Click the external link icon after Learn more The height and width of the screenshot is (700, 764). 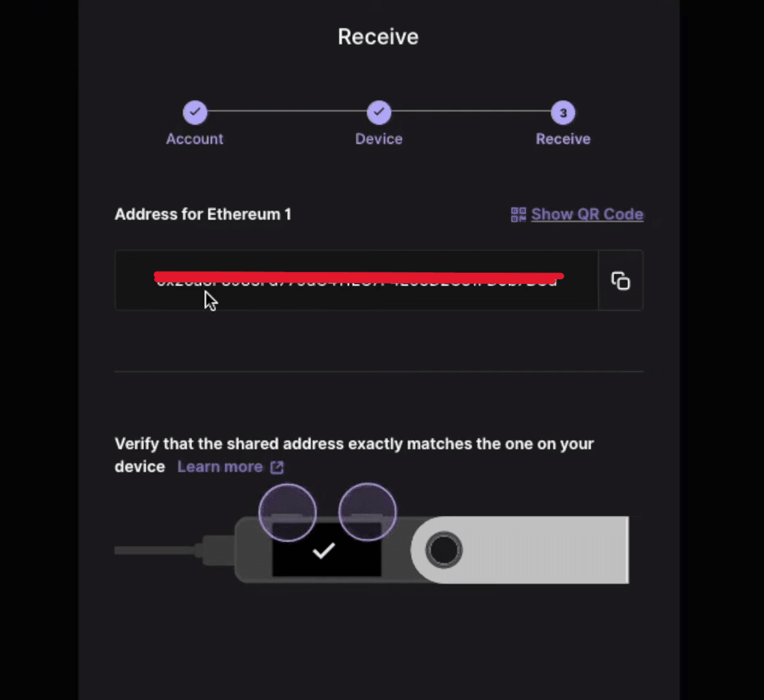pos(277,467)
